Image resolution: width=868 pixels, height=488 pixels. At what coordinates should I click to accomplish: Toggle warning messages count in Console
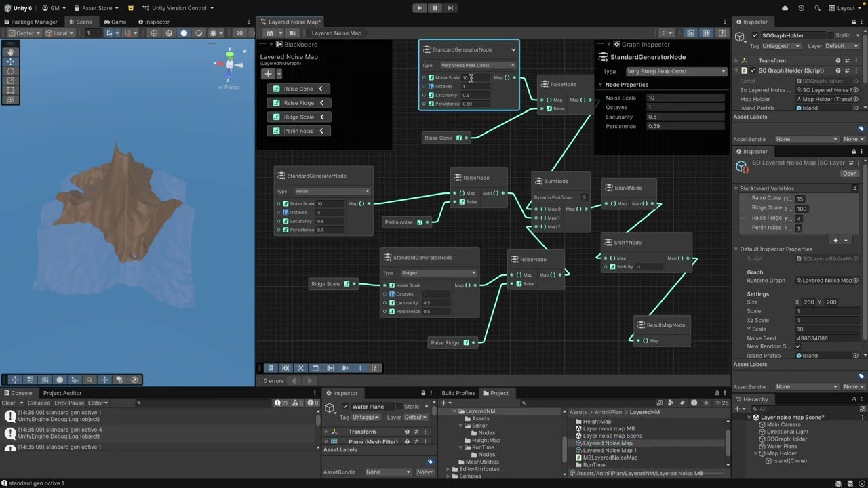[x=296, y=403]
